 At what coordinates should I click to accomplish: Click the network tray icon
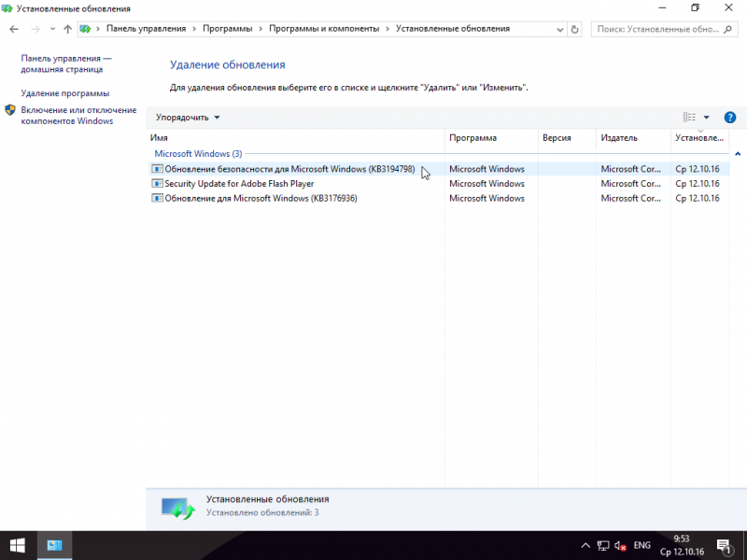(603, 546)
